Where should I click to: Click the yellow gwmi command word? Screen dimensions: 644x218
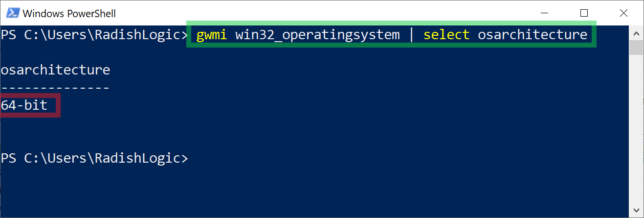[x=212, y=35]
